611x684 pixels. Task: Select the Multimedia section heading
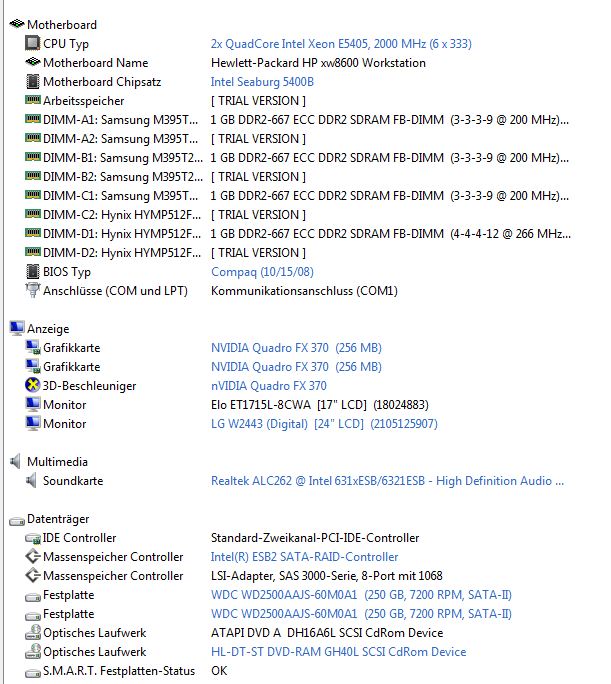57,462
